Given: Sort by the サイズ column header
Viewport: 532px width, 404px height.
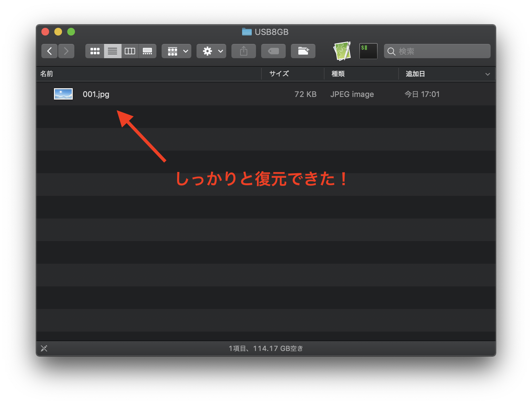Looking at the screenshot, I should 279,74.
